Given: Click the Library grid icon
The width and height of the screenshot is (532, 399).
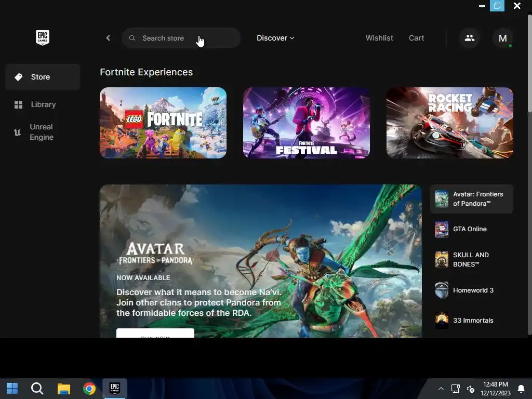Looking at the screenshot, I should (18, 104).
